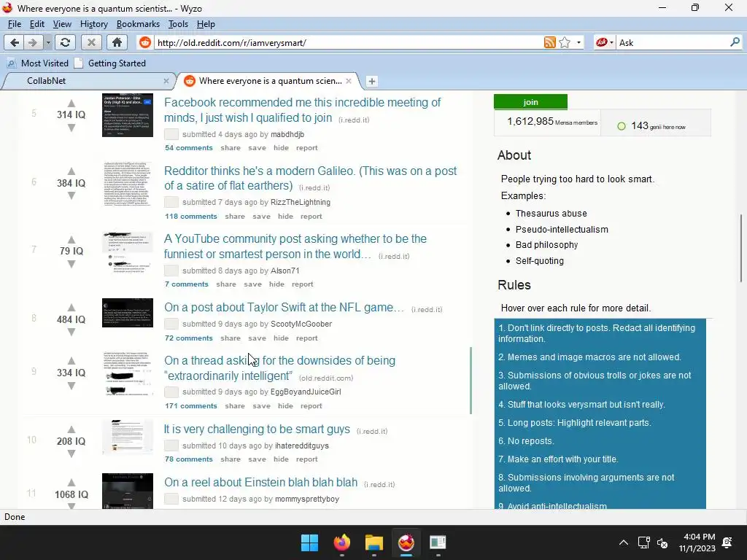This screenshot has width=747, height=560.
Task: Bookmark this page with the star icon
Action: point(565,43)
